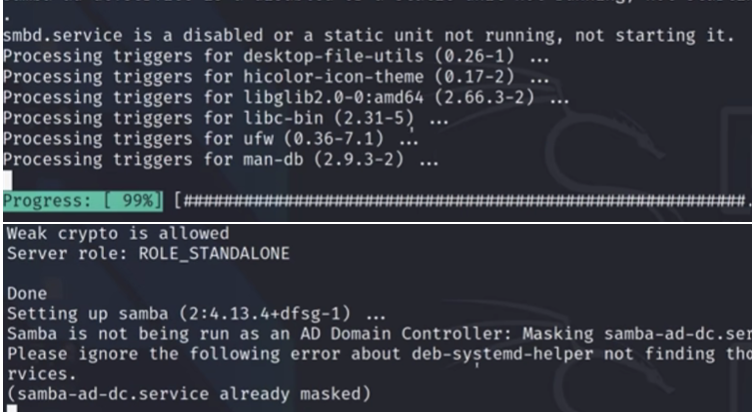752x412 pixels.
Task: Click the AD Domain Controller masking message
Action: pyautogui.click(x=379, y=334)
